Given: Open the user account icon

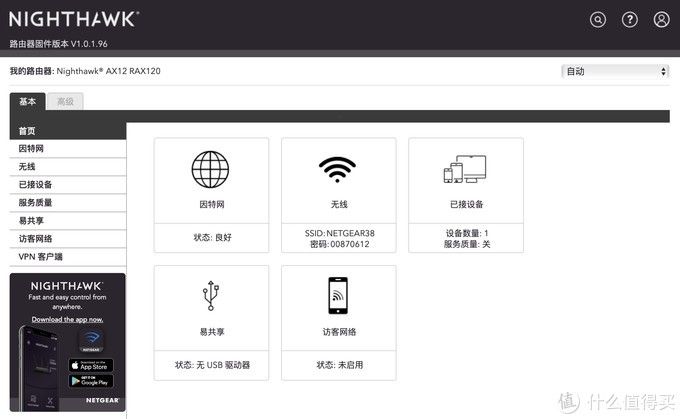Looking at the screenshot, I should [661, 20].
